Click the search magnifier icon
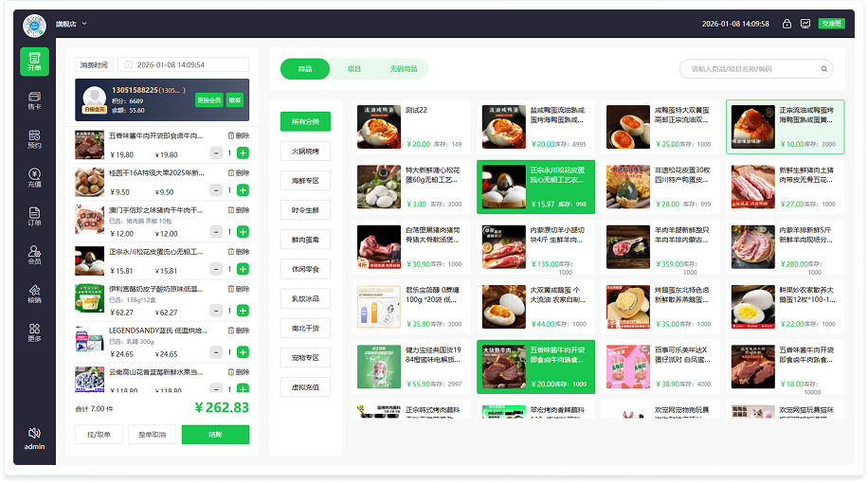The image size is (868, 483). [824, 69]
